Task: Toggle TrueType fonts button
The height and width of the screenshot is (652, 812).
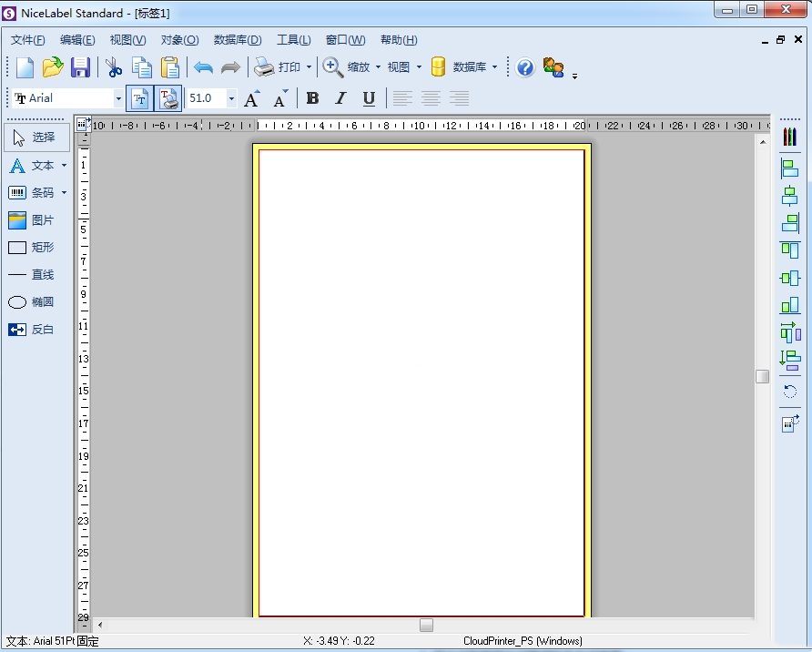Action: [140, 98]
